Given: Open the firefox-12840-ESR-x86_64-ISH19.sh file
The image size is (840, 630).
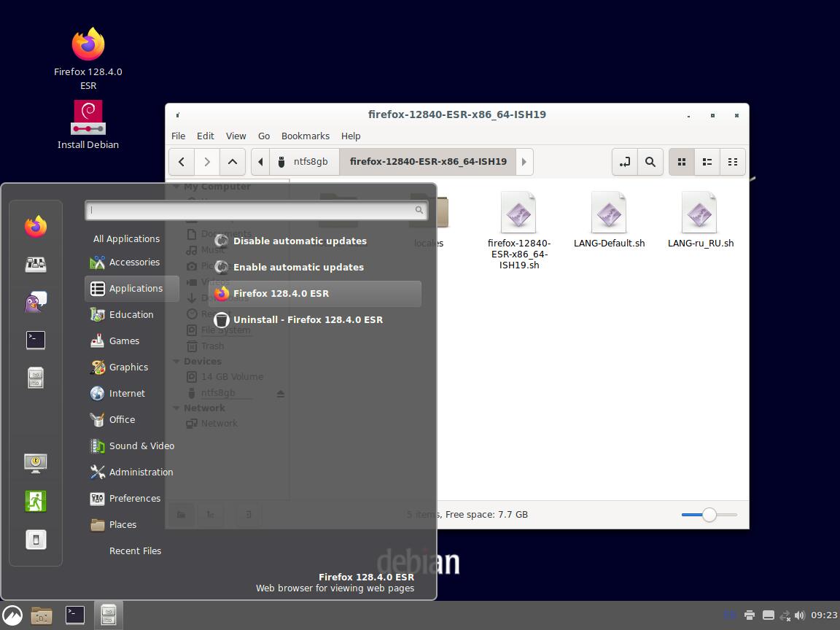Looking at the screenshot, I should click(518, 230).
